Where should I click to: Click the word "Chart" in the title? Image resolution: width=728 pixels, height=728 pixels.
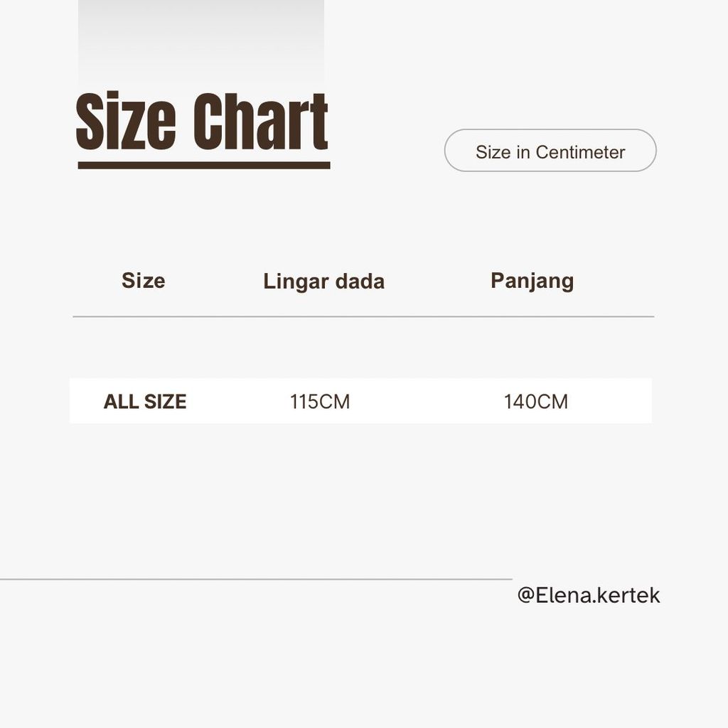[260, 122]
